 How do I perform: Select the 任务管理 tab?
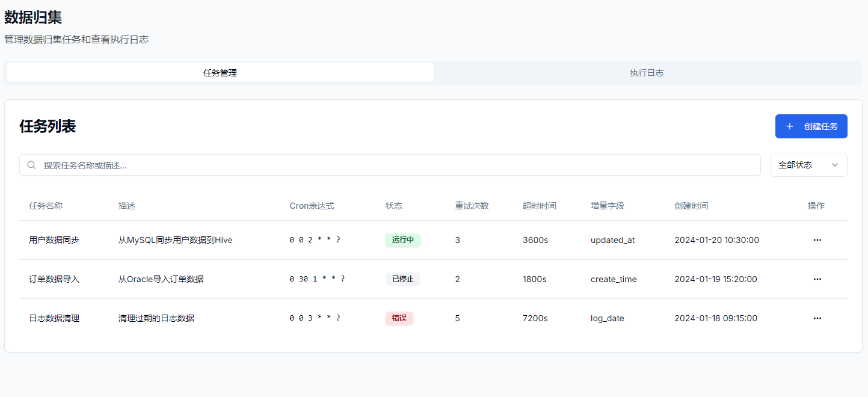220,73
